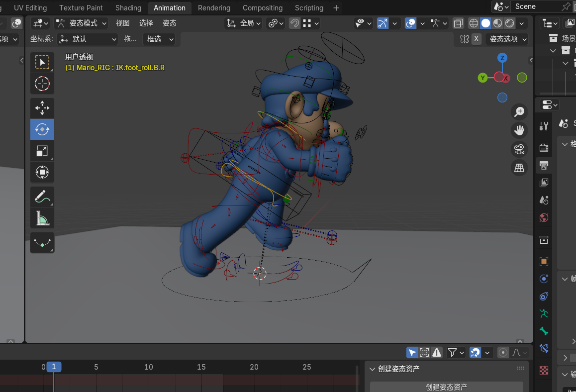The width and height of the screenshot is (576, 392).
Task: Click the Y axis on navigation gizmo
Action: click(482, 78)
